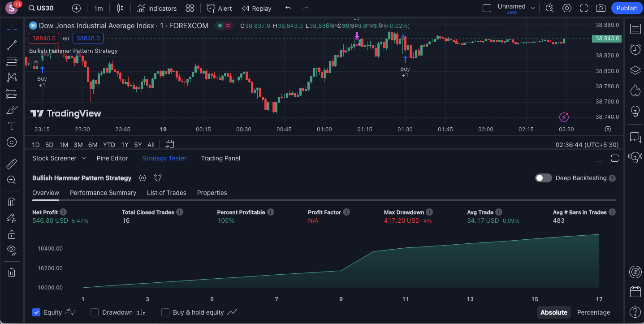644x324 pixels.
Task: Toggle hide all drawings eye icon
Action: [x=12, y=250]
